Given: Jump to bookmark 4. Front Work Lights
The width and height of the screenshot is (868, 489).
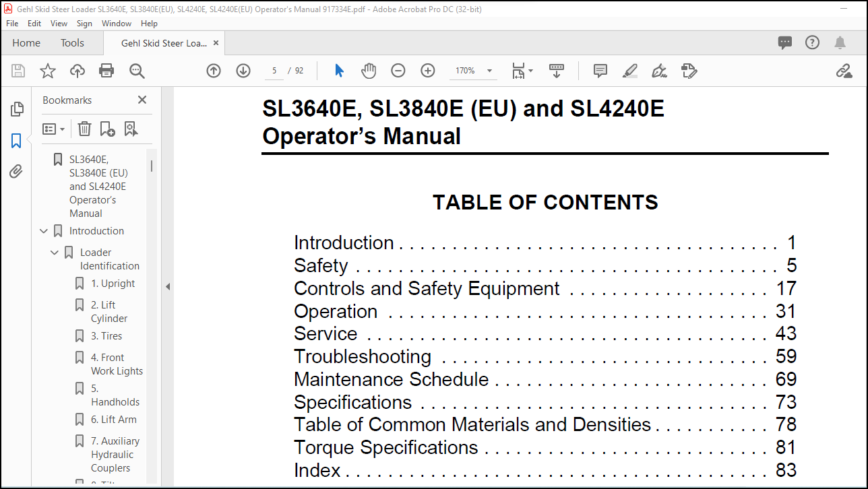Looking at the screenshot, I should pyautogui.click(x=117, y=364).
